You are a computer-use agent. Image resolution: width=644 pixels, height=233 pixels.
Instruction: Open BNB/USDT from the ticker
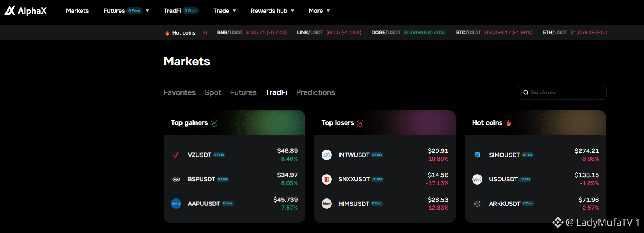[x=252, y=32]
